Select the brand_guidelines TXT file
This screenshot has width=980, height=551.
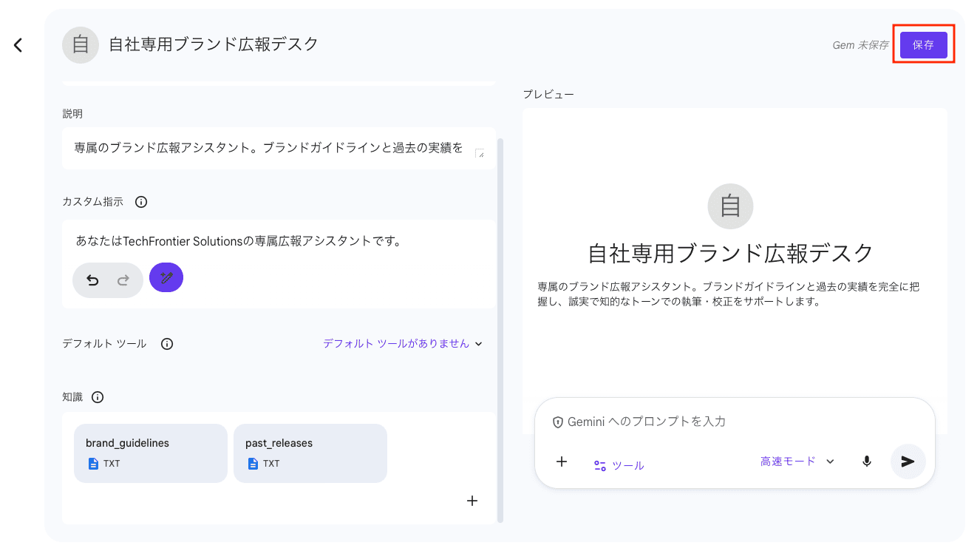point(150,453)
